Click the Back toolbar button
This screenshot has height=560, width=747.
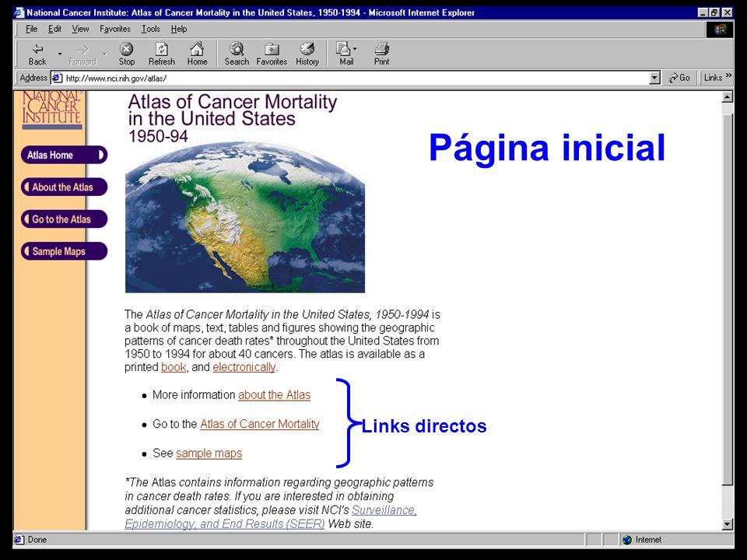coord(37,54)
